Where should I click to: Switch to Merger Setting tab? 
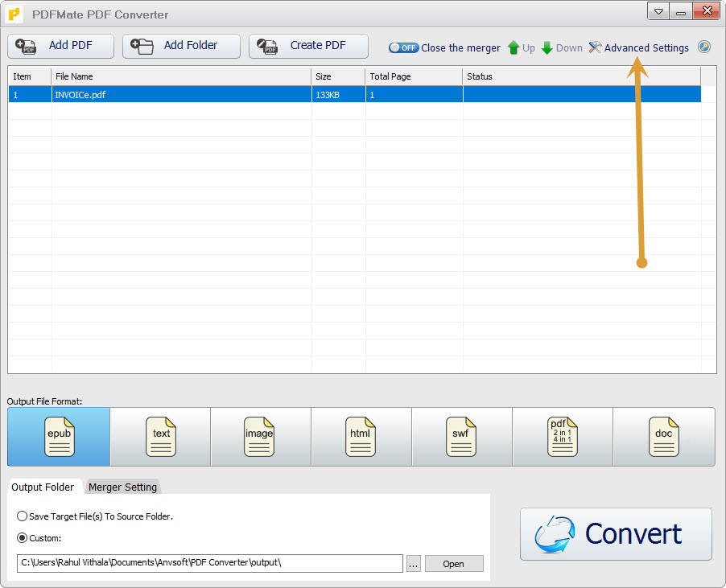tap(122, 487)
